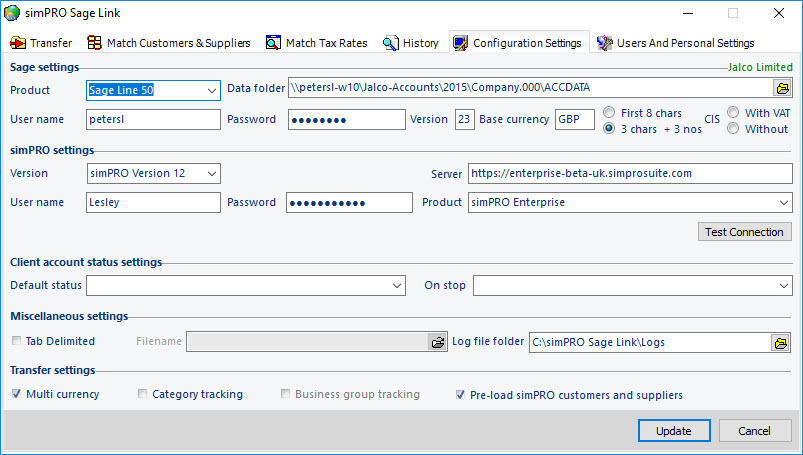
Task: Click the Update button
Action: pos(673,431)
